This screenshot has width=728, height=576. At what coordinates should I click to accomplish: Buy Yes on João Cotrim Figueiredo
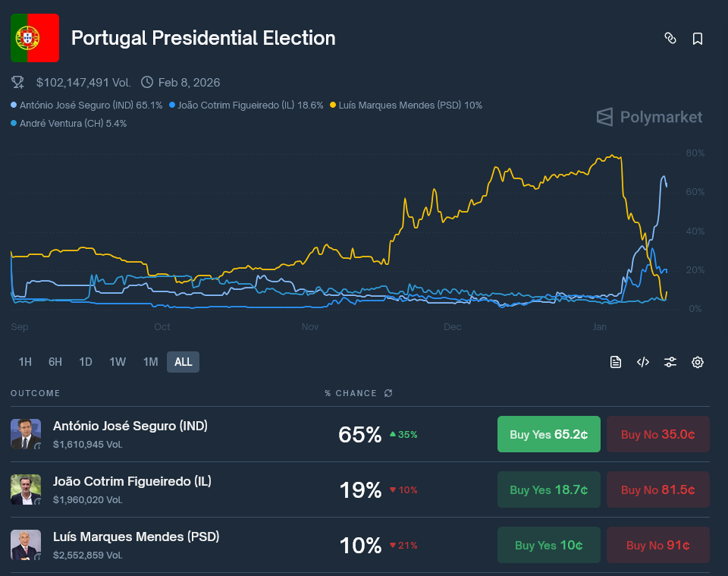pos(548,489)
